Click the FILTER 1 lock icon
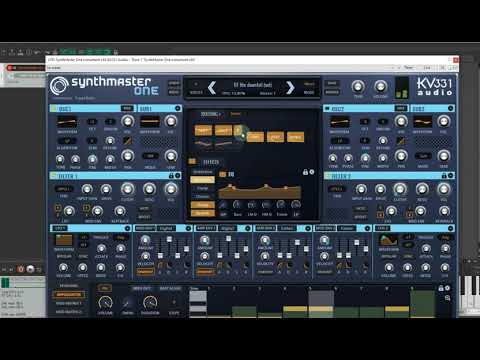Viewport: 480px width, 360px height. pyautogui.click(x=171, y=175)
